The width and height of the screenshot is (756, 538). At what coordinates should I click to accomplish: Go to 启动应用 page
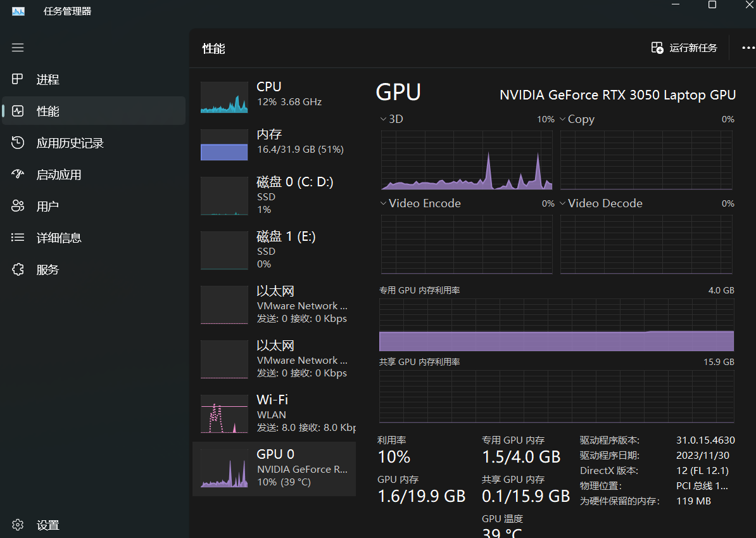point(94,174)
